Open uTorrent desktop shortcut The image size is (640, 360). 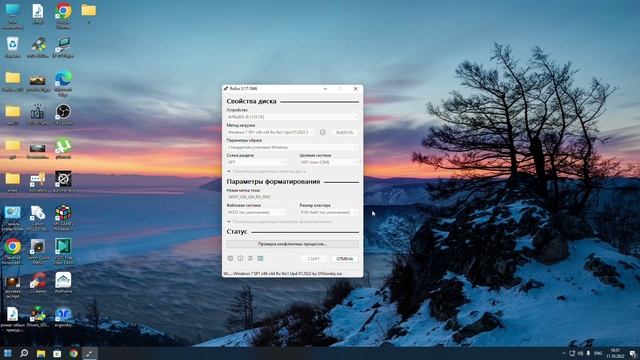point(63,148)
